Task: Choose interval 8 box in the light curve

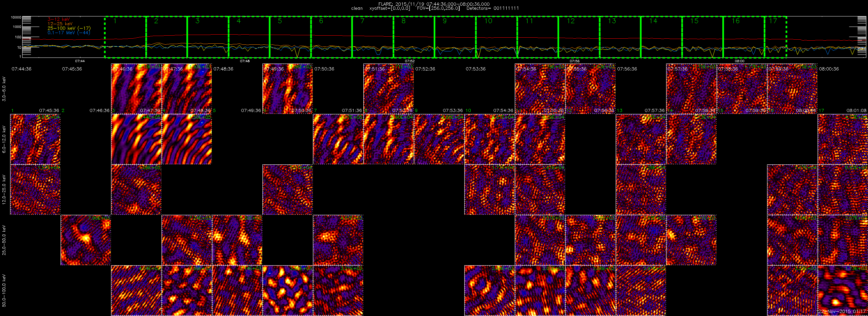Action: click(x=414, y=37)
